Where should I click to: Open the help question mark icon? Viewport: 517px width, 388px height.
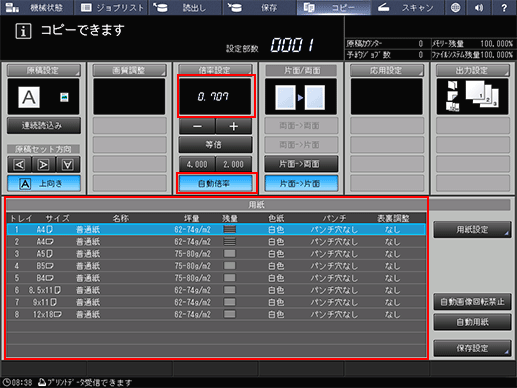(504, 7)
